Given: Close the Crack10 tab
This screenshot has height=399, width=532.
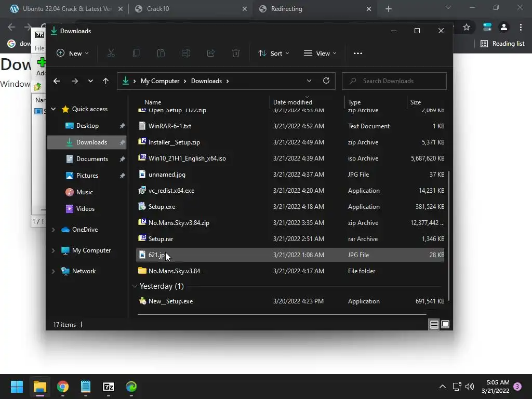Looking at the screenshot, I should click(245, 9).
